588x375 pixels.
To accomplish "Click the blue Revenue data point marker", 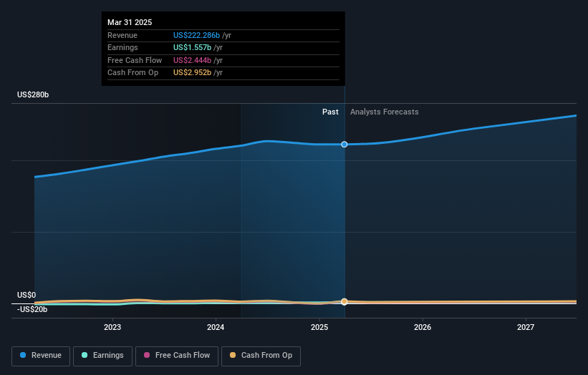I will click(x=344, y=145).
